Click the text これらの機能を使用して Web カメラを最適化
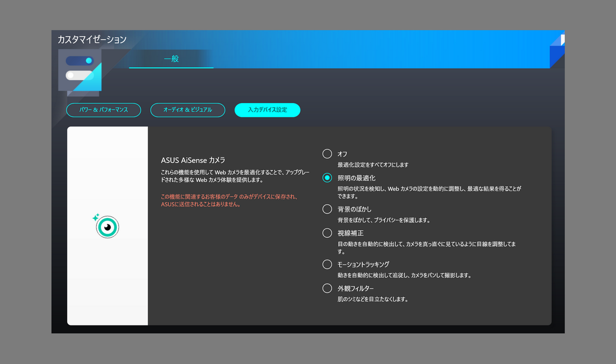Image resolution: width=616 pixels, height=364 pixels. pos(235,177)
